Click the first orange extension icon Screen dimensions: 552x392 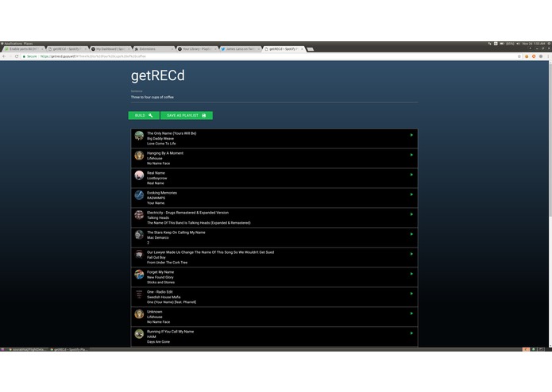point(527,56)
